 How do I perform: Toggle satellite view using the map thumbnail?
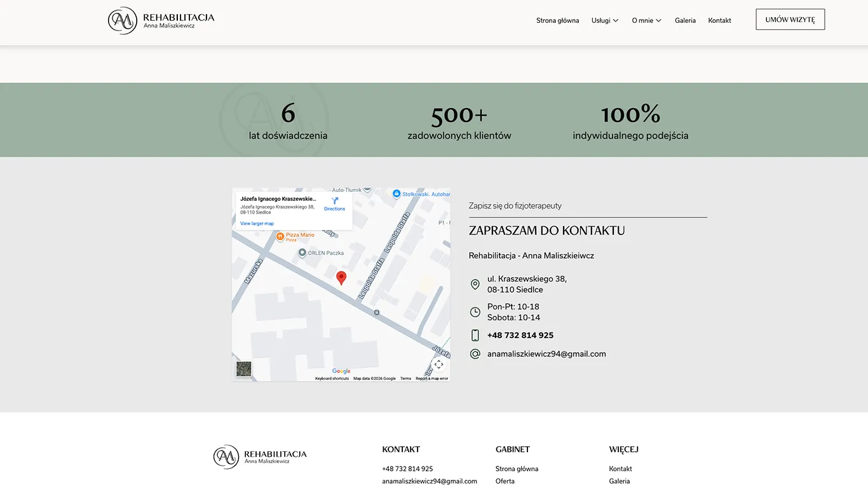tap(243, 369)
